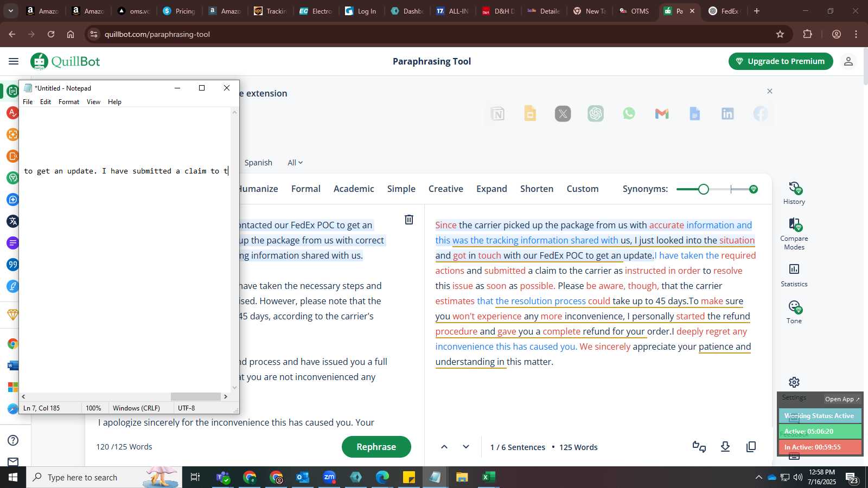Go to the QuillBot logo homepage
The height and width of the screenshot is (488, 868).
(65, 61)
